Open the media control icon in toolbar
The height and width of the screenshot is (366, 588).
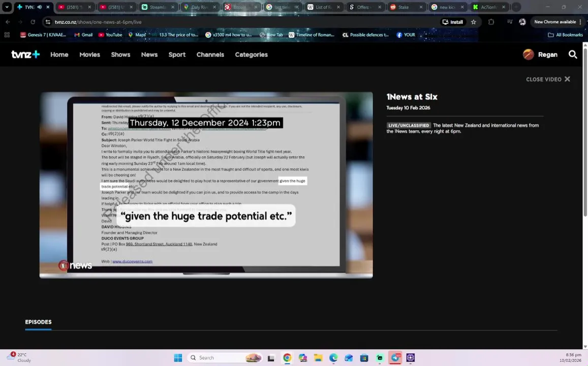[510, 22]
